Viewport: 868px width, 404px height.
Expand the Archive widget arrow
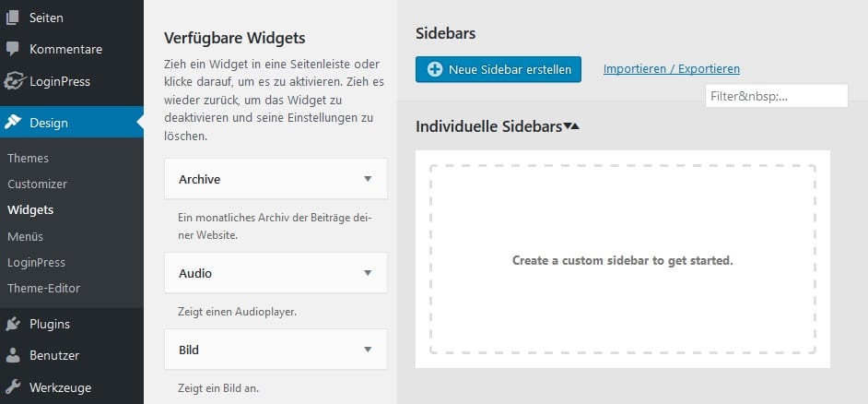[368, 179]
